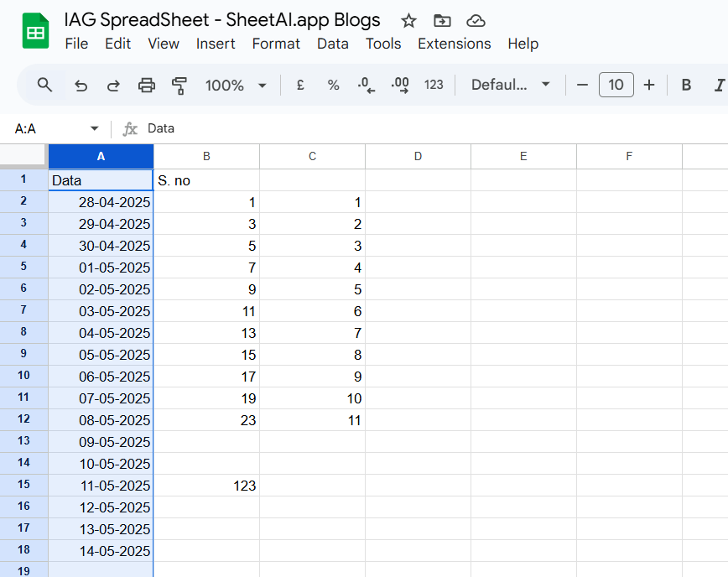This screenshot has width=728, height=577.
Task: Open the Data menu
Action: coord(332,44)
